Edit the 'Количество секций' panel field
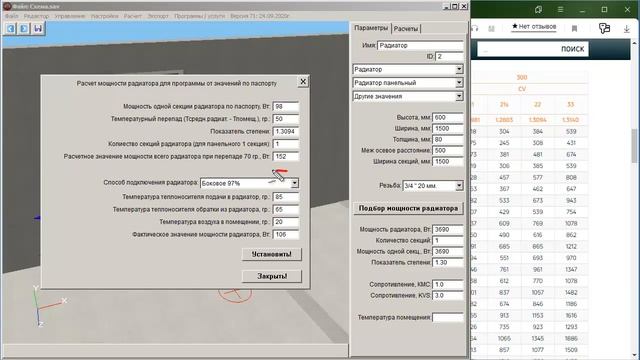Image resolution: width=640 pixels, height=360 pixels. [448, 240]
